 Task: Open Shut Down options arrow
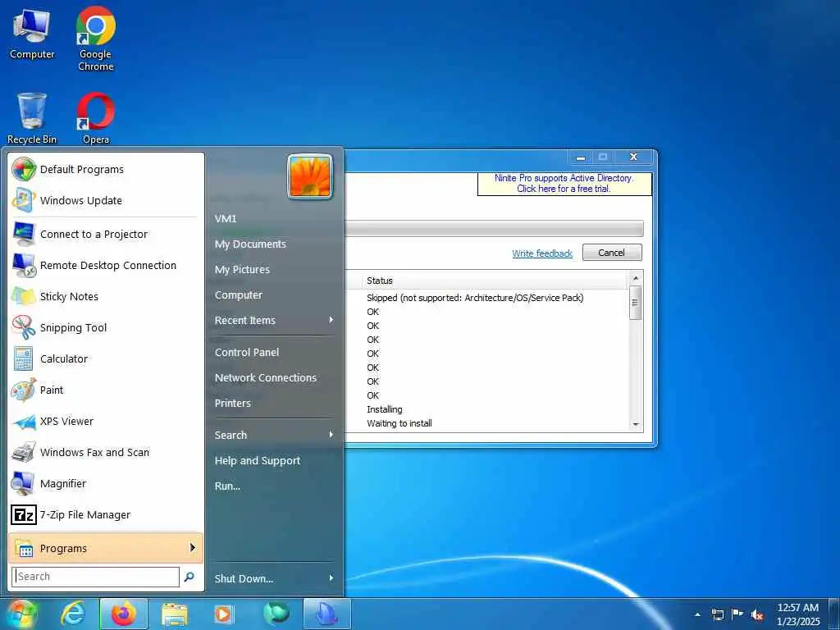(x=331, y=578)
